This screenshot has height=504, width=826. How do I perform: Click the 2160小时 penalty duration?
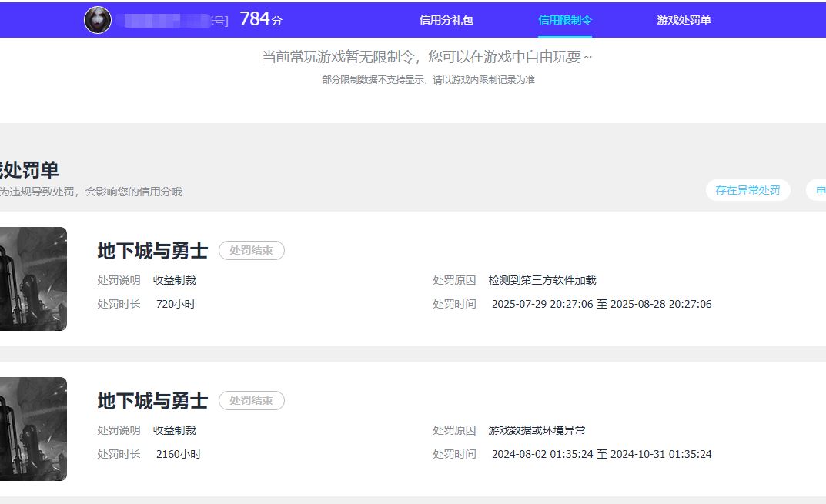click(179, 455)
